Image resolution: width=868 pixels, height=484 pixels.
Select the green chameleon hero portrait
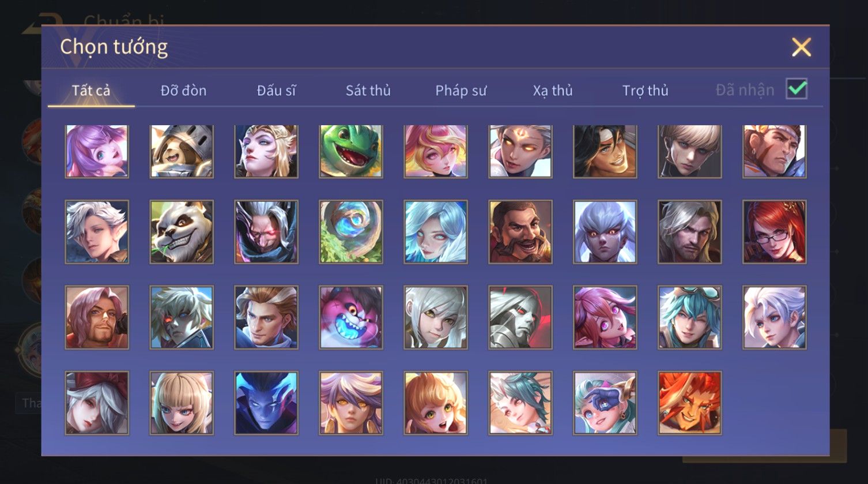[x=350, y=151]
